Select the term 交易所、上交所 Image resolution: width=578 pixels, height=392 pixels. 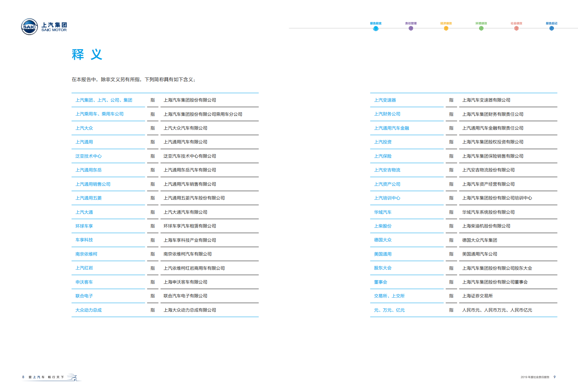coord(389,296)
